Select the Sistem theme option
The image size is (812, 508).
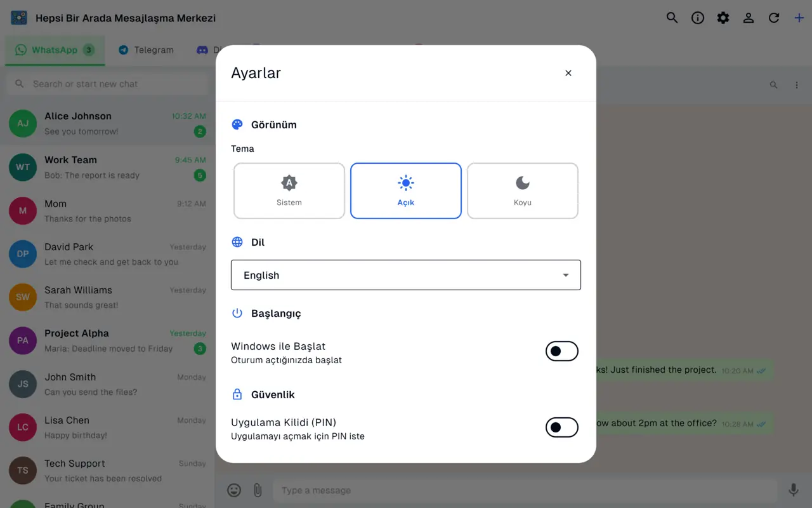click(289, 191)
